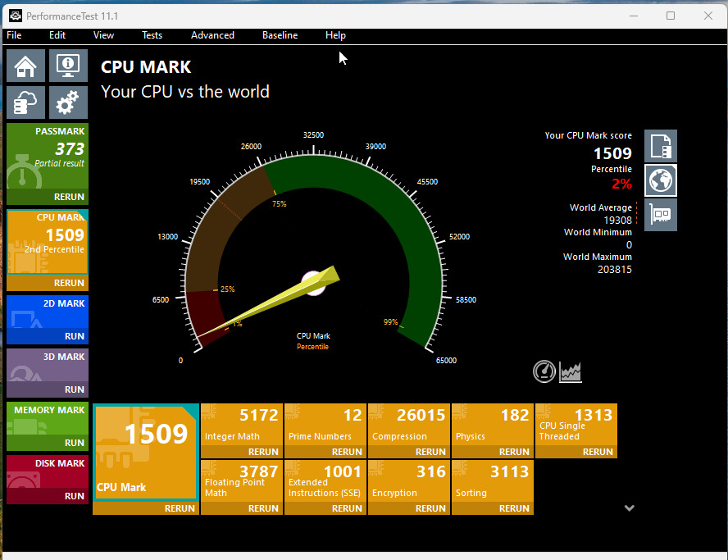Select the Compression 26015 tile
This screenshot has height=560, width=728.
coord(408,425)
